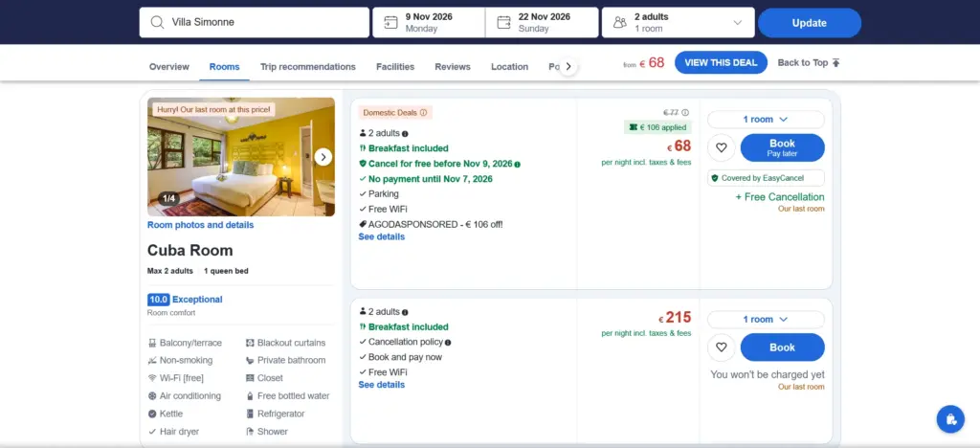Click the Refrigerator amenity icon
This screenshot has width=980, height=448.
click(250, 414)
